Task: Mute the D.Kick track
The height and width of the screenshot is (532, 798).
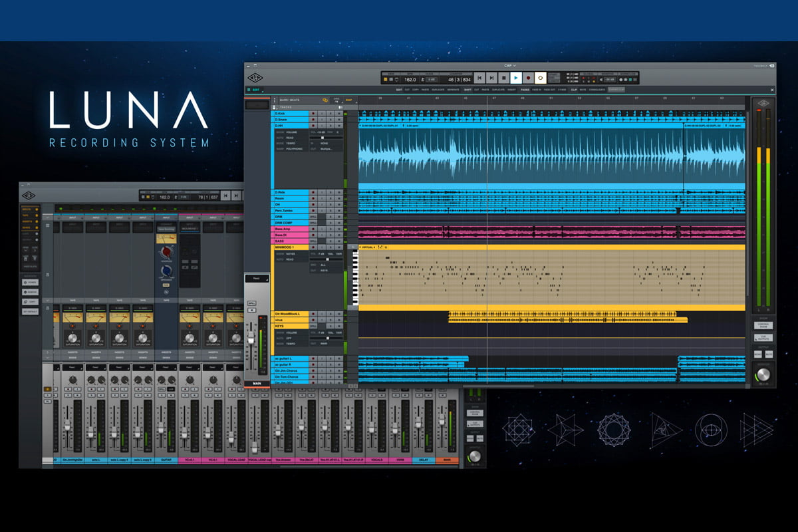Action: (x=339, y=113)
